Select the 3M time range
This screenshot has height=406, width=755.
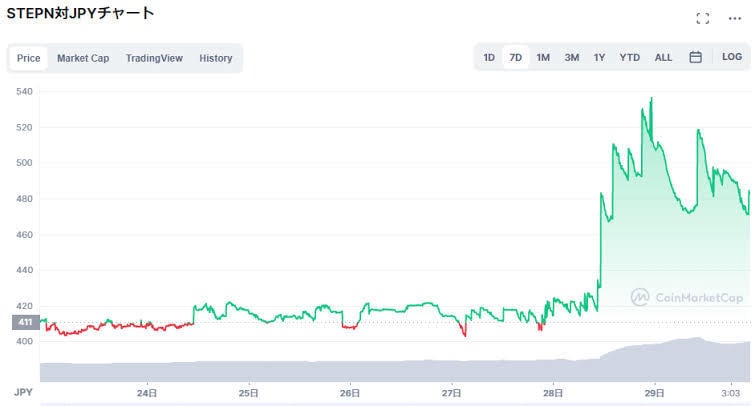pos(572,57)
